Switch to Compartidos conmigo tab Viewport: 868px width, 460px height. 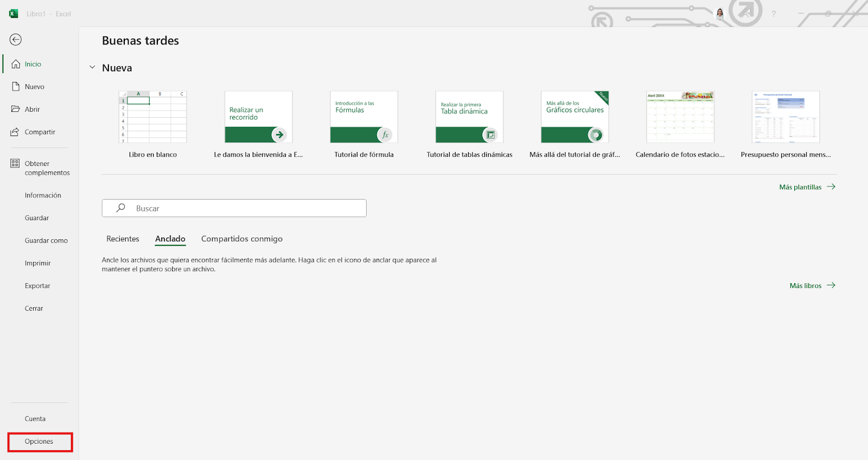coord(241,239)
